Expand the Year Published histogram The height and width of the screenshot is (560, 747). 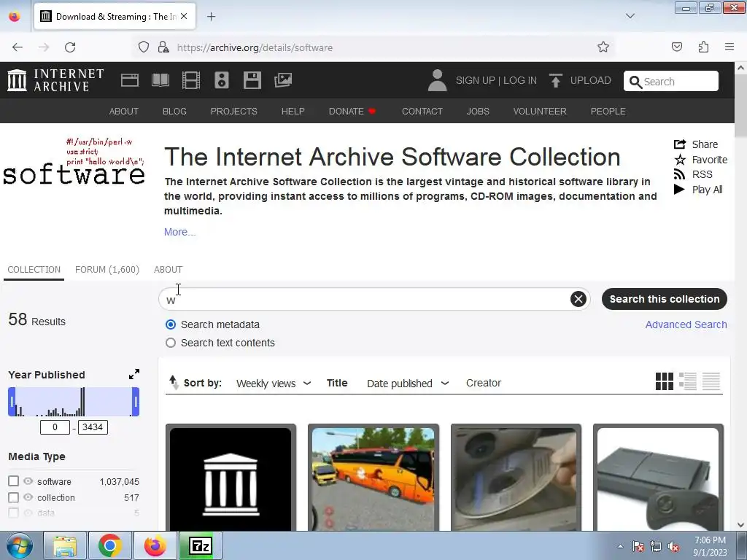pos(134,374)
